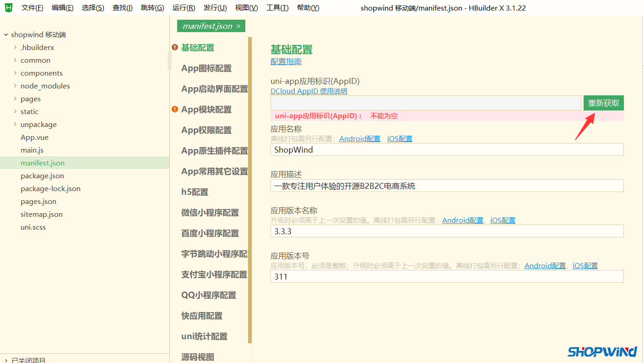Viewport: 644px width, 363px height.
Task: Open iOS配置 link under 应用版本名称
Action: [x=503, y=220]
